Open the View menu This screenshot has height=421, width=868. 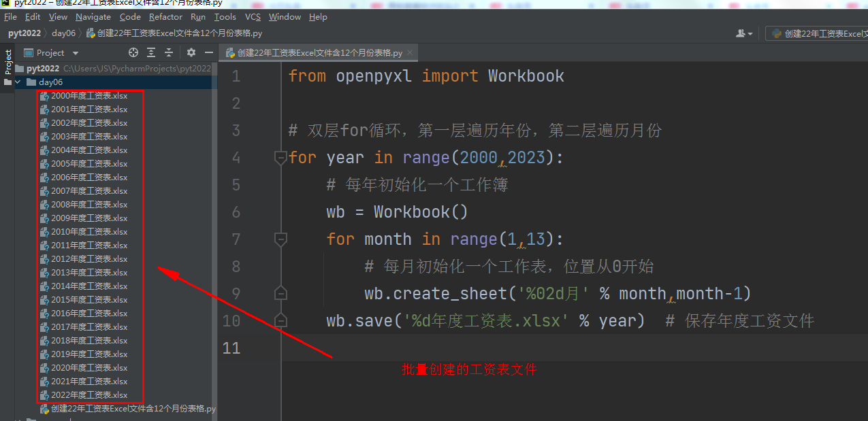coord(59,16)
